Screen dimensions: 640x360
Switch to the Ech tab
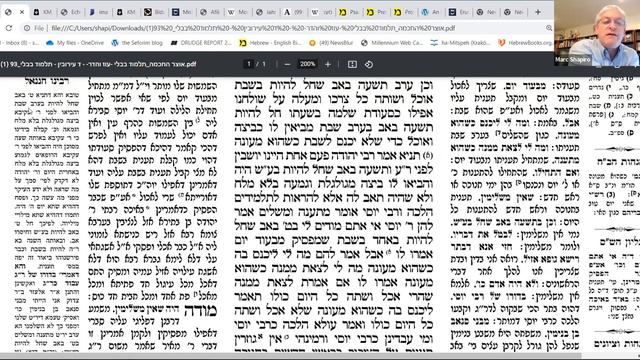pos(71,12)
